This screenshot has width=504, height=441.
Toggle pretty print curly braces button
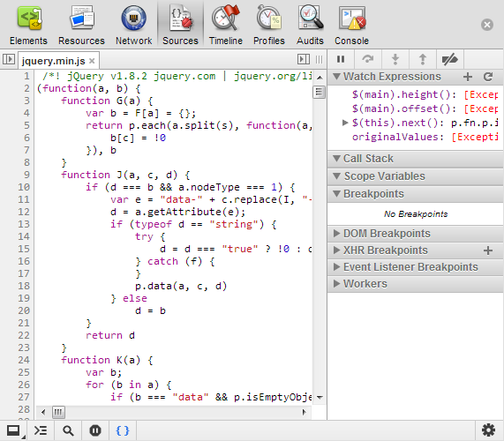click(x=123, y=430)
